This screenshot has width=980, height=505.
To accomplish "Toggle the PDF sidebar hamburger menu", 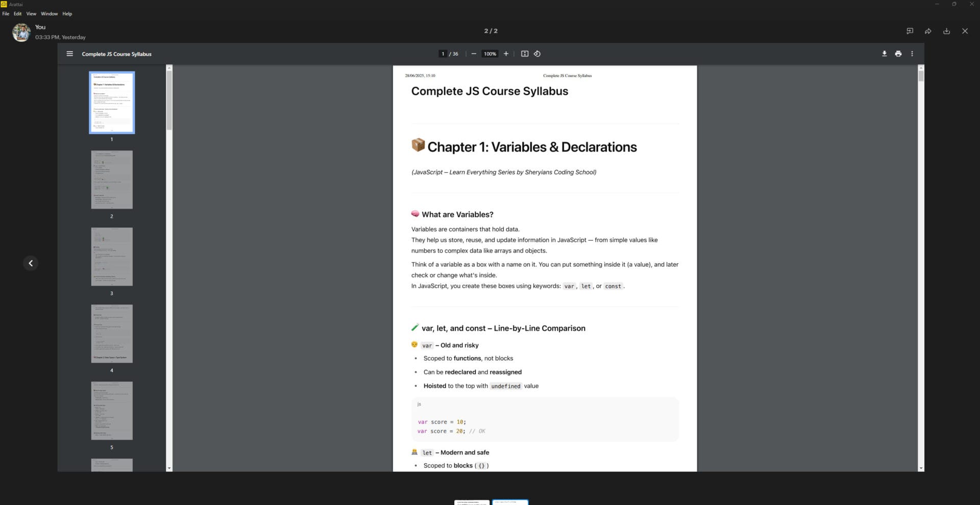I will [x=70, y=54].
